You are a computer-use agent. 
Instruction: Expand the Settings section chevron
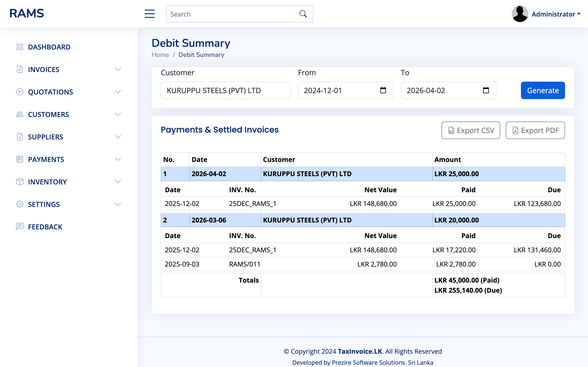[x=118, y=204]
